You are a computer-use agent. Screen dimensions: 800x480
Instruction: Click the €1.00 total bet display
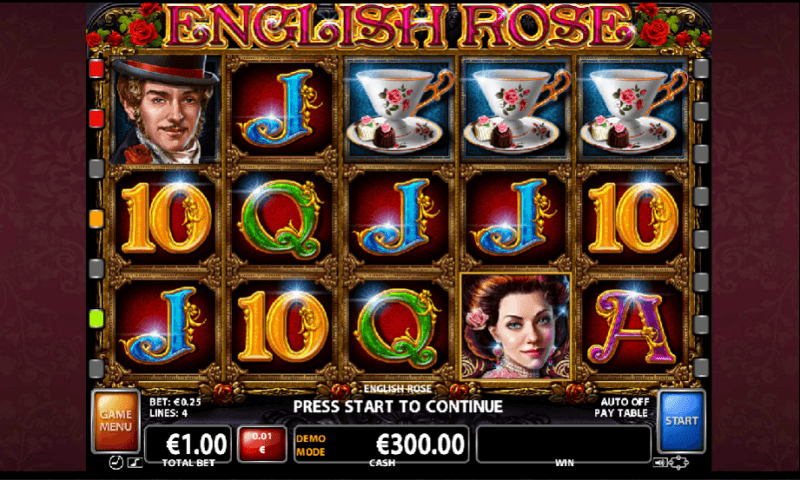[188, 444]
